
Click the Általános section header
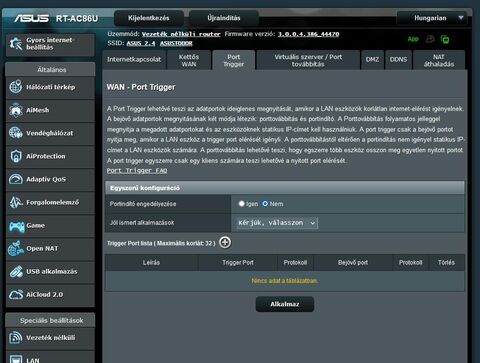[50, 69]
